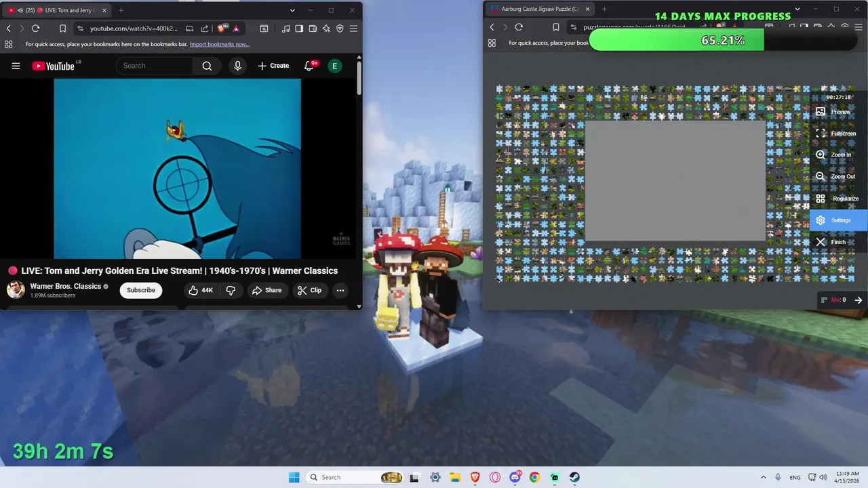Open puzzle Settings
The width and height of the screenshot is (868, 488).
pyautogui.click(x=839, y=220)
